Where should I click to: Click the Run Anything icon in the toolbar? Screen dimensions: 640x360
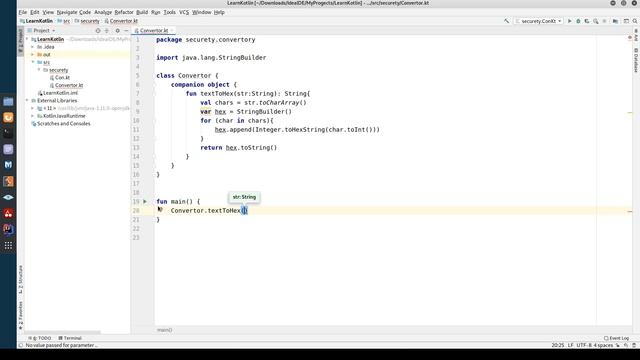point(626,21)
